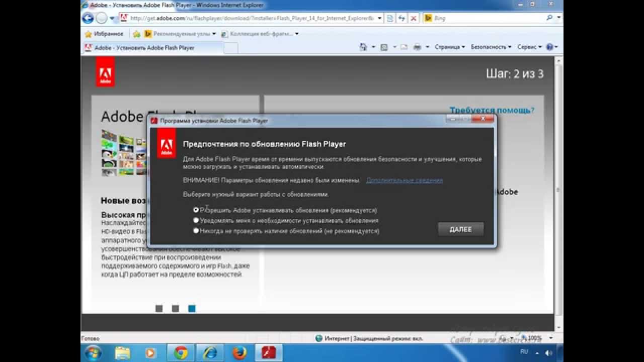Image resolution: width=644 pixels, height=362 pixels.
Task: Show hidden tray icons arrow
Action: pyautogui.click(x=537, y=352)
